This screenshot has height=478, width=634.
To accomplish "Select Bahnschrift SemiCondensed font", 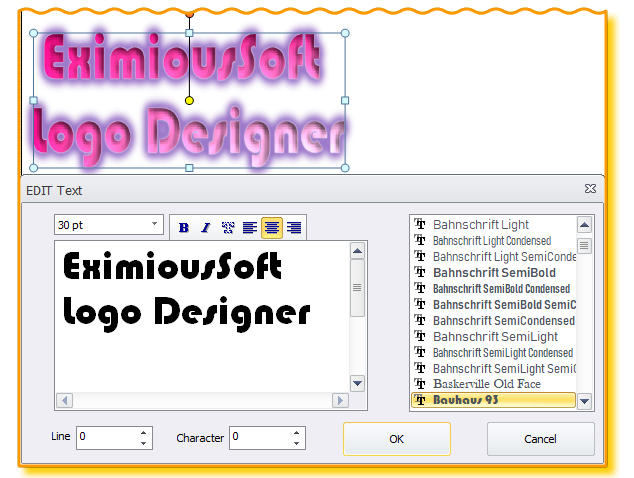I will click(494, 320).
